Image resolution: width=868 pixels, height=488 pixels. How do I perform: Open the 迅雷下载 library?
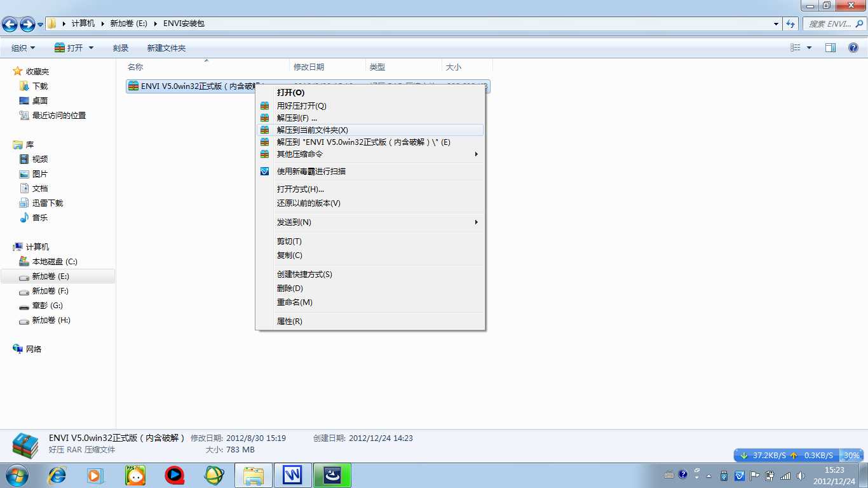(47, 203)
